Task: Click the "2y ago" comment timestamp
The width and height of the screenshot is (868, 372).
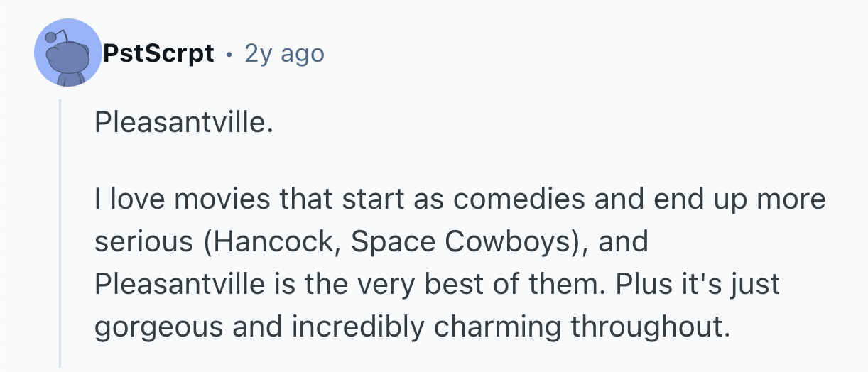Action: coord(284,53)
